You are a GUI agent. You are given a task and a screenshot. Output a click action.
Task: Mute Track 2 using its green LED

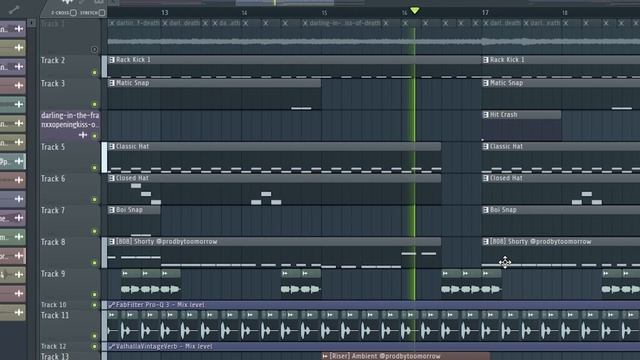(94, 72)
